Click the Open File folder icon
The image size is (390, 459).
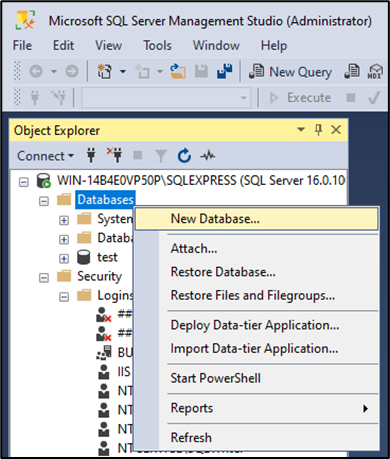point(178,71)
